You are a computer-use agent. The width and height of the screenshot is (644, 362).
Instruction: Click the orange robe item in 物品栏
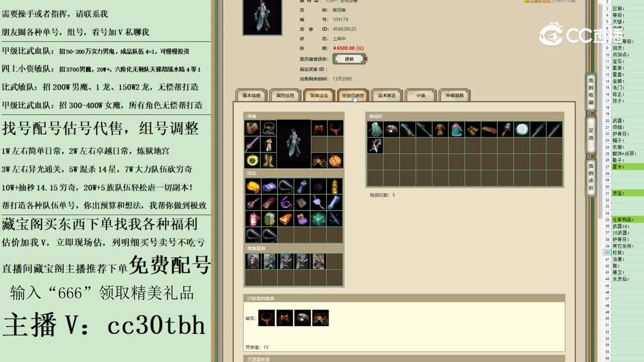tap(440, 129)
